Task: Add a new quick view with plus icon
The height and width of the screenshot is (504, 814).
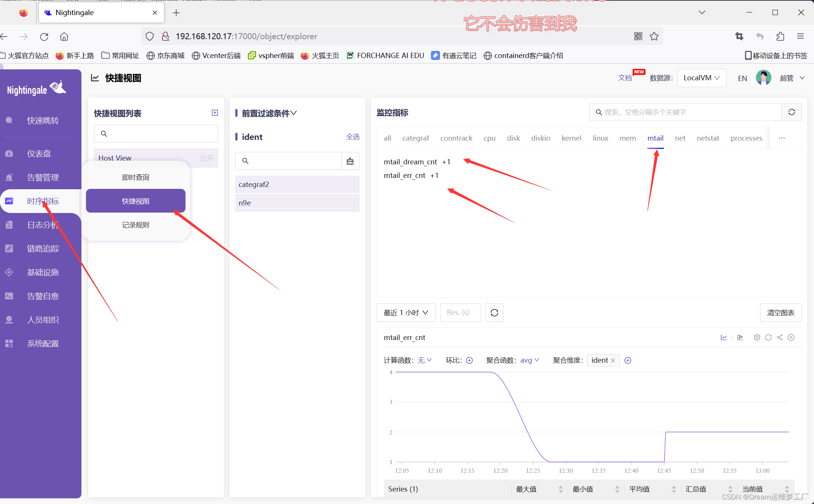Action: [215, 112]
